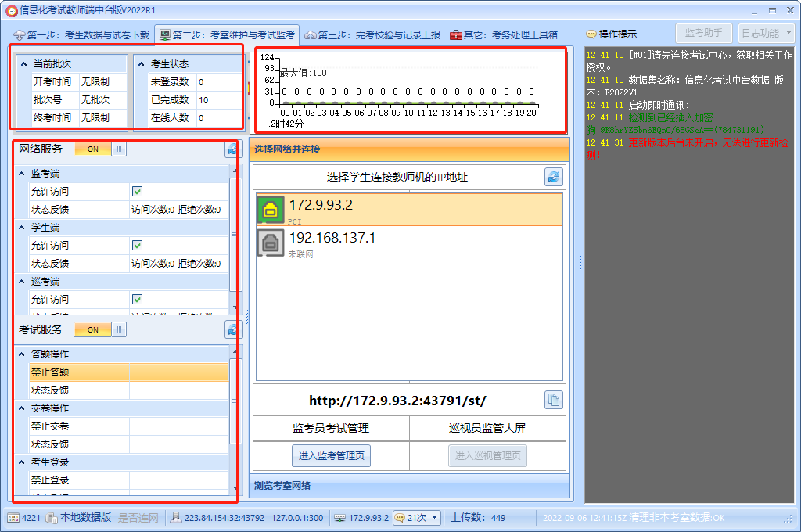Click the 本地数据版 database icon
801x532 pixels.
[52, 518]
